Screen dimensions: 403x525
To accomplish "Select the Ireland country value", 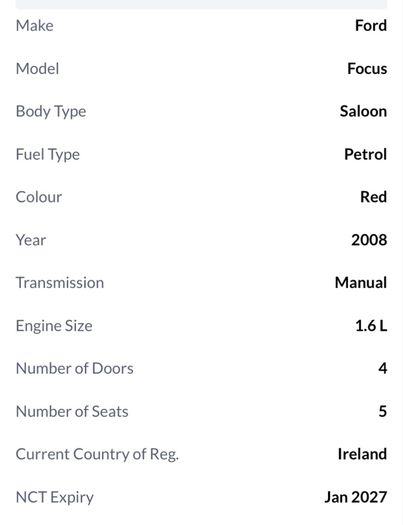I will [x=362, y=454].
